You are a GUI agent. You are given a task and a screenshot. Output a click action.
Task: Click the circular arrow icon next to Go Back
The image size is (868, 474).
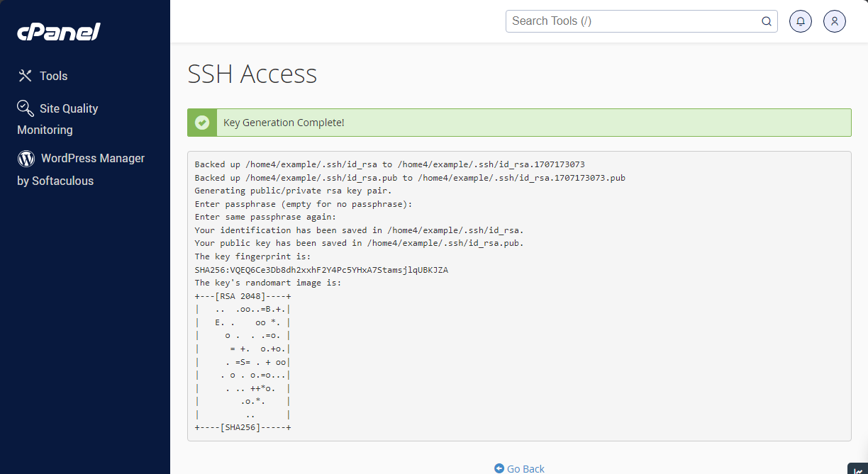(499, 468)
